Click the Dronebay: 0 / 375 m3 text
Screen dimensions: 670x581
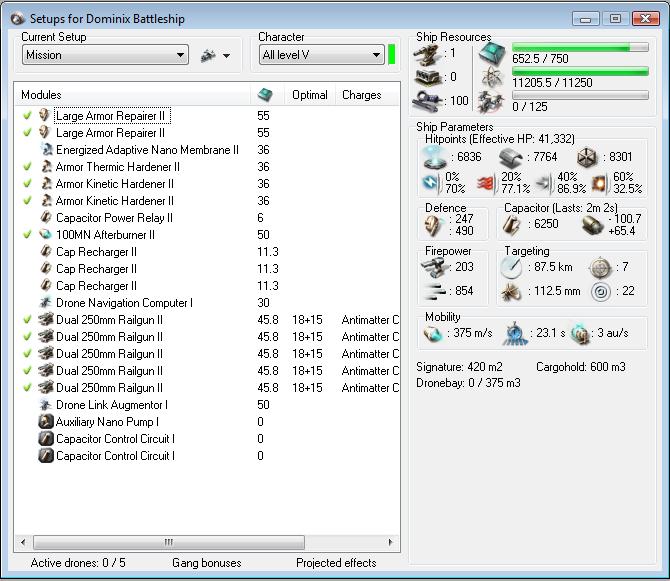click(468, 383)
